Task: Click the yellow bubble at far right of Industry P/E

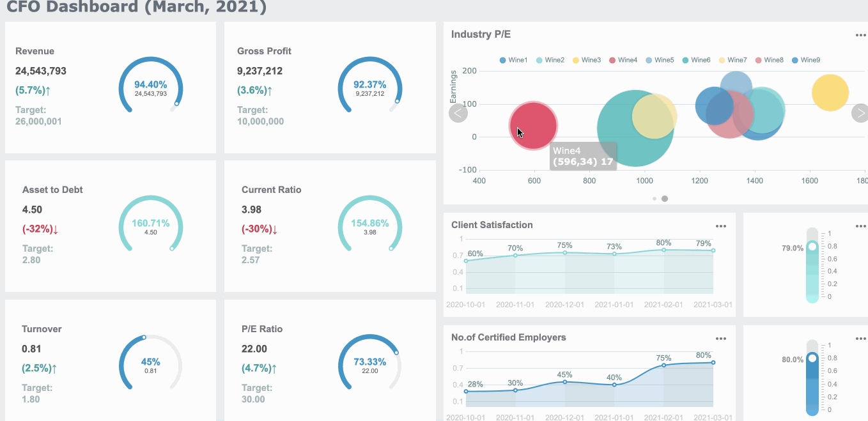Action: point(830,92)
